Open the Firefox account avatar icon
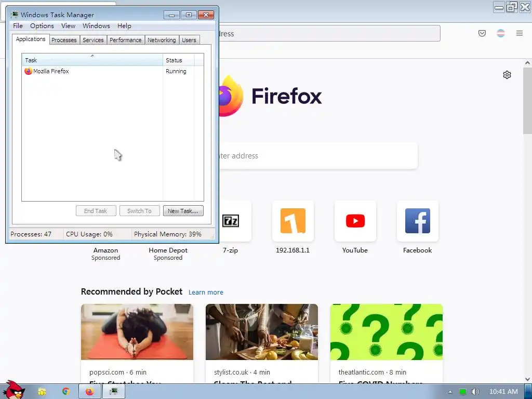 (x=500, y=33)
